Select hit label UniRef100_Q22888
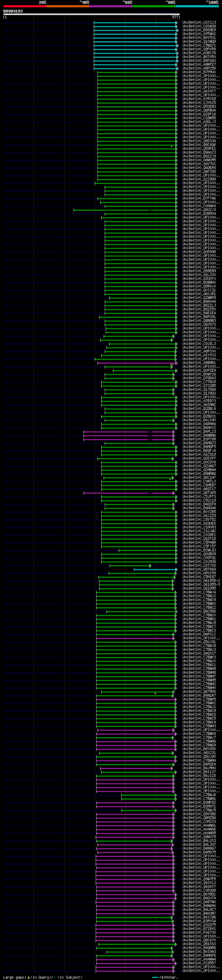 [199, 179]
